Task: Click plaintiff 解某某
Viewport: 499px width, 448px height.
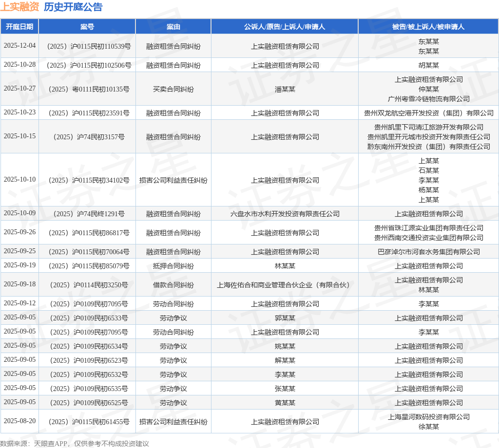Action: tap(285, 360)
